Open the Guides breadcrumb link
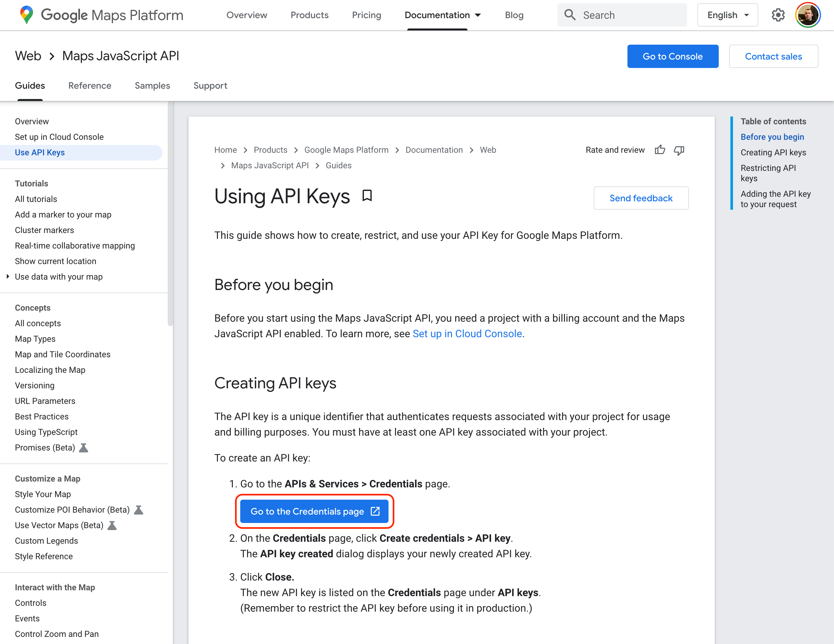Image resolution: width=834 pixels, height=644 pixels. click(x=338, y=165)
